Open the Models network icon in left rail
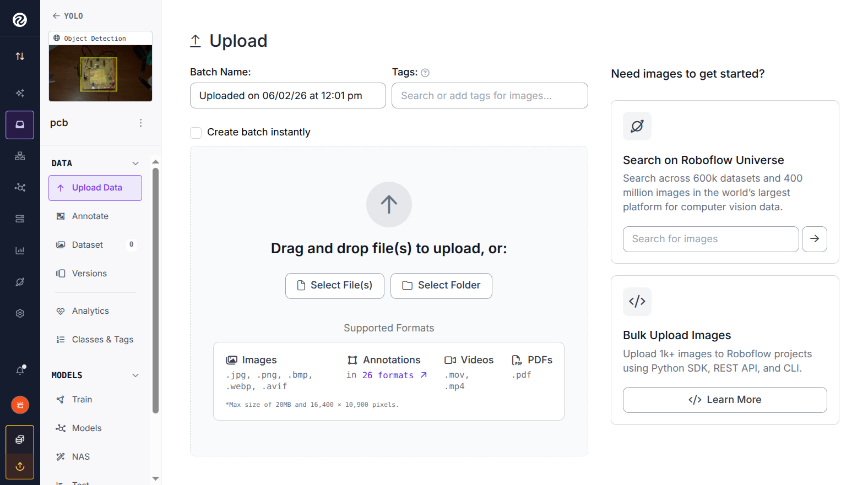 click(x=20, y=187)
